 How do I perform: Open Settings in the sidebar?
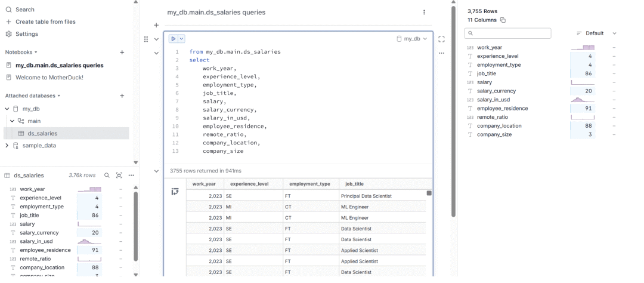tap(26, 34)
